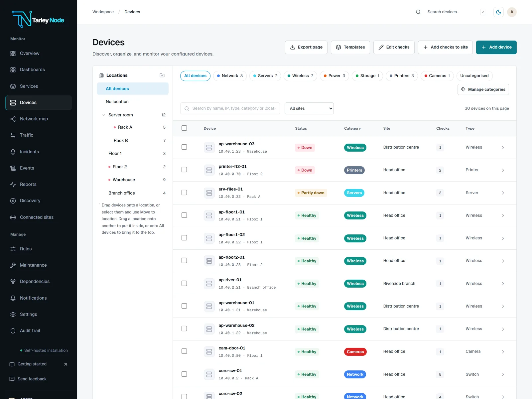Open the Audit trail shield icon
The width and height of the screenshot is (532, 399).
tap(13, 331)
